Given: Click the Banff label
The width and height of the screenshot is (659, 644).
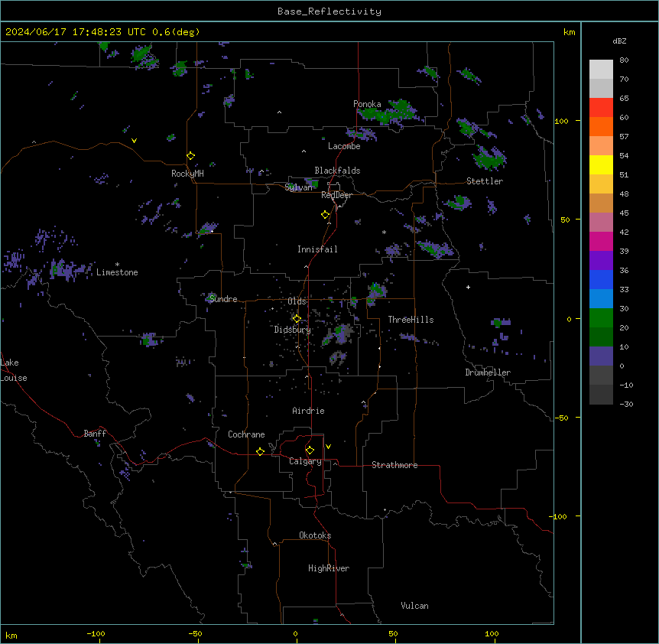Looking at the screenshot, I should click(x=95, y=434).
